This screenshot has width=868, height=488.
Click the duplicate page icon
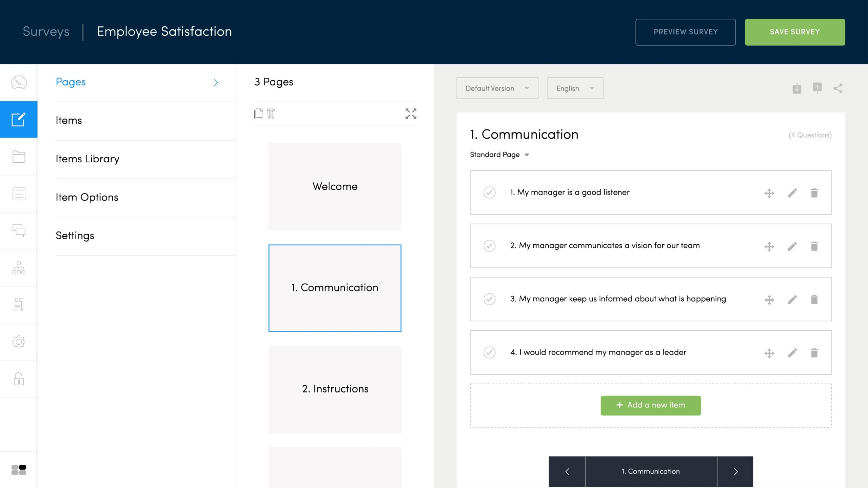tap(258, 114)
